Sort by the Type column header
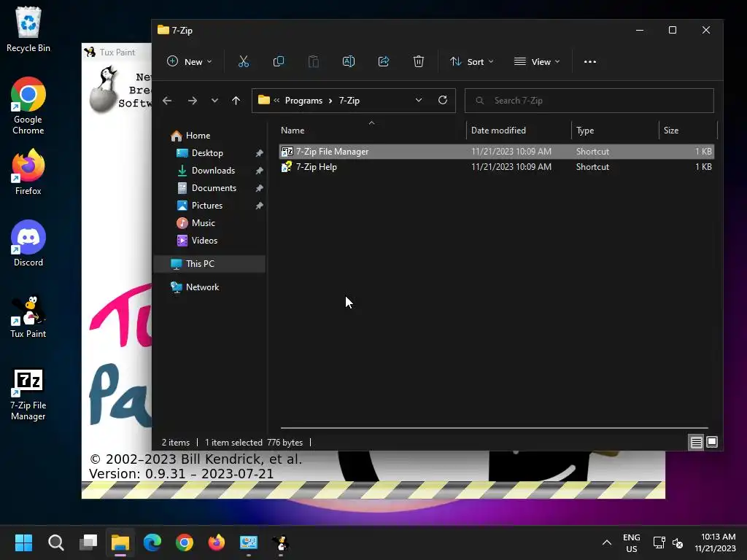The height and width of the screenshot is (560, 747). click(614, 130)
